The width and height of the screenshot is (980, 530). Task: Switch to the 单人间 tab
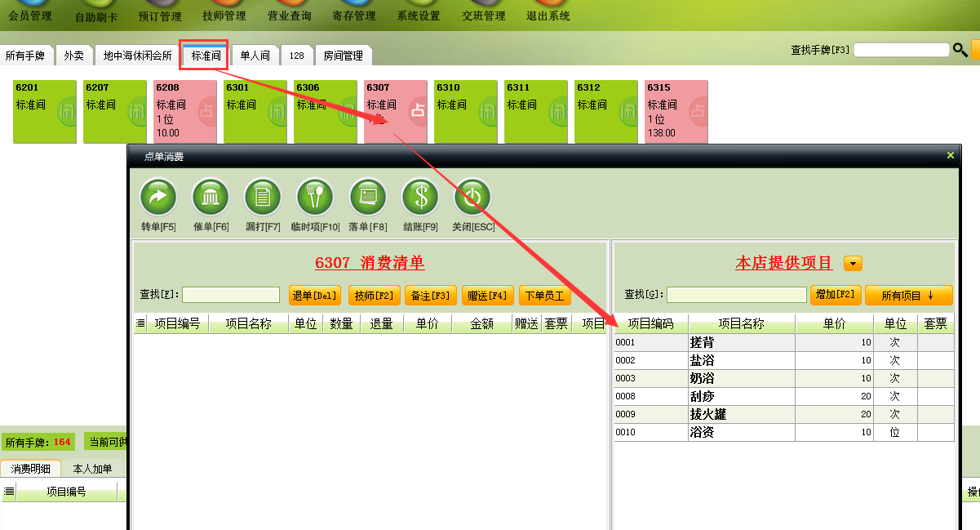255,56
